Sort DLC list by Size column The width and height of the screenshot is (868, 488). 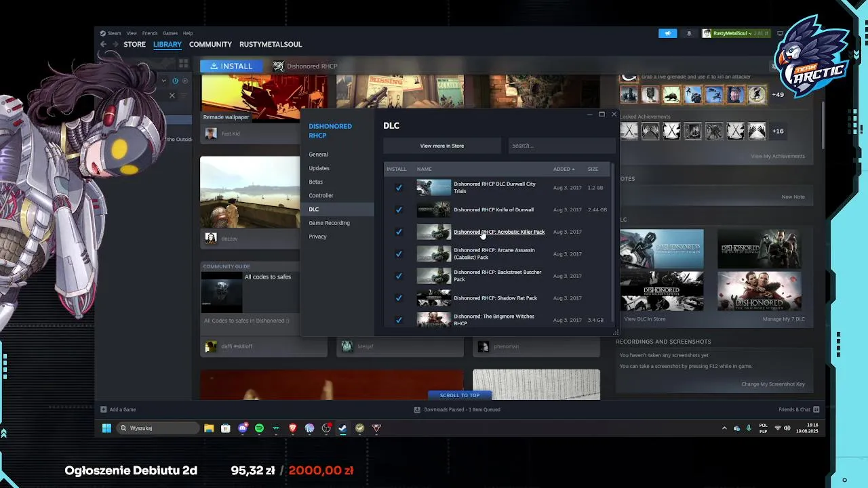593,169
